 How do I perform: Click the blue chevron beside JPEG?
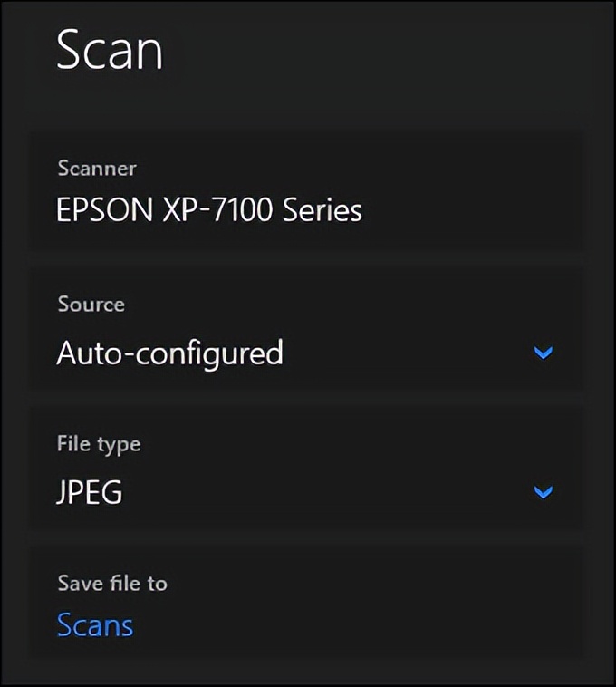pos(543,492)
